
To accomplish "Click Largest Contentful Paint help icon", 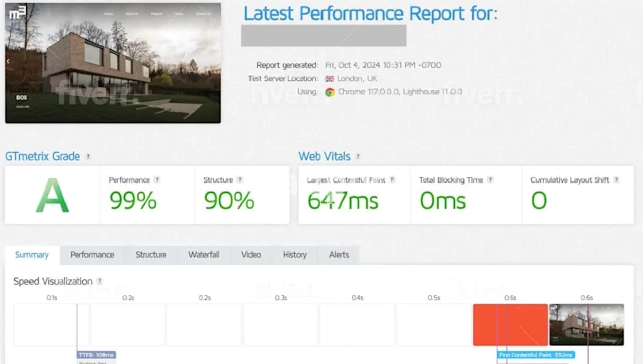I will click(x=392, y=180).
